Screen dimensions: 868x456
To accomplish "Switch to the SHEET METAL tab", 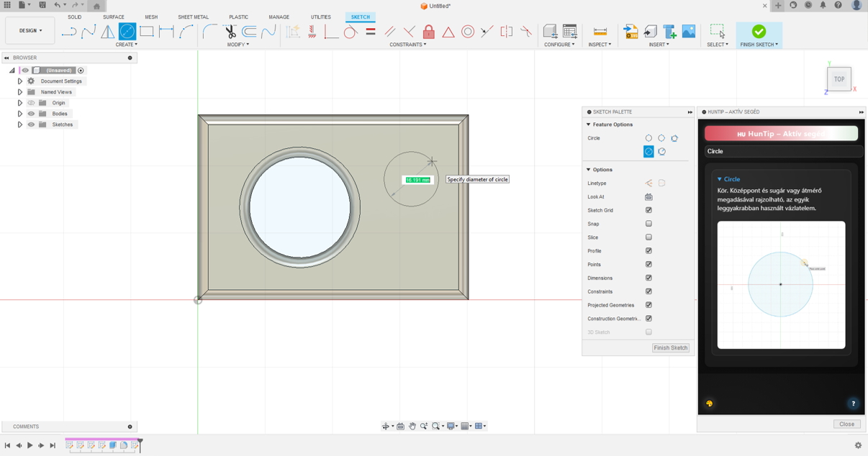I will (193, 17).
